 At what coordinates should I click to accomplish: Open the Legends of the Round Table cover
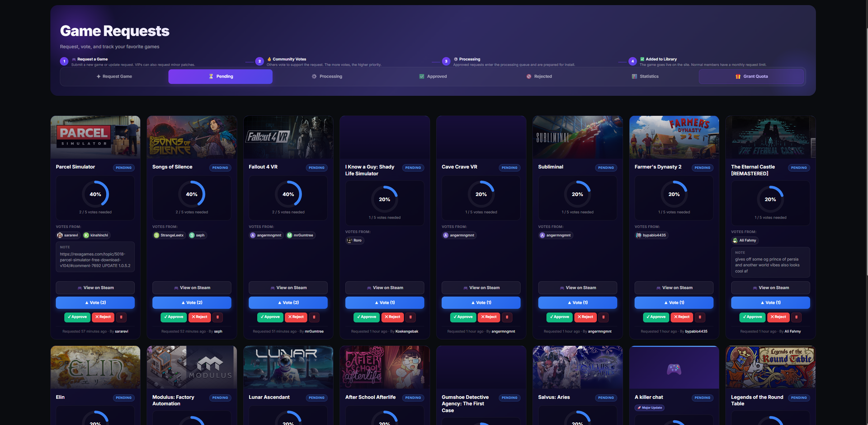(770, 367)
